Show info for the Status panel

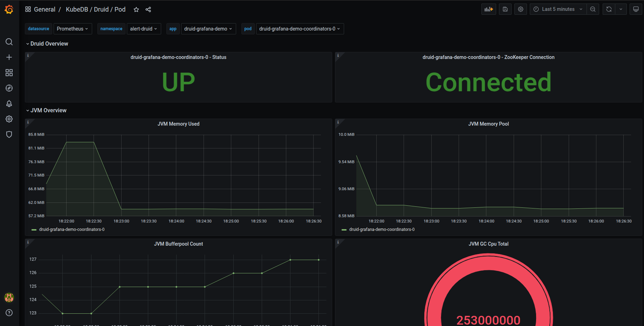point(28,55)
